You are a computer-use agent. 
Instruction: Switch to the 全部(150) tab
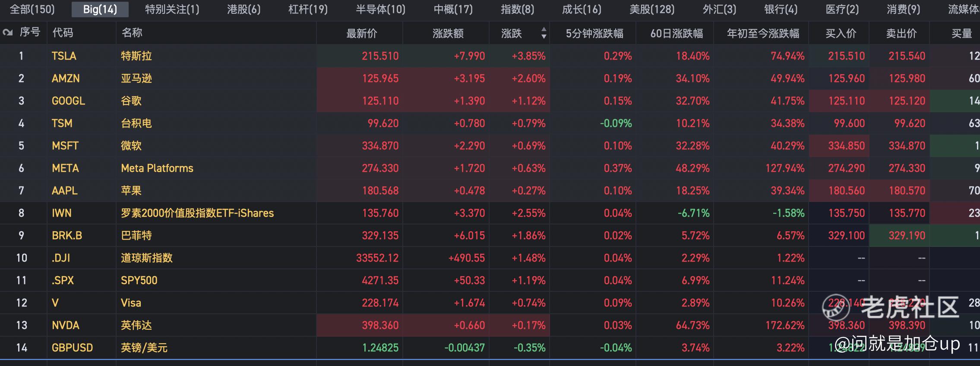point(32,9)
